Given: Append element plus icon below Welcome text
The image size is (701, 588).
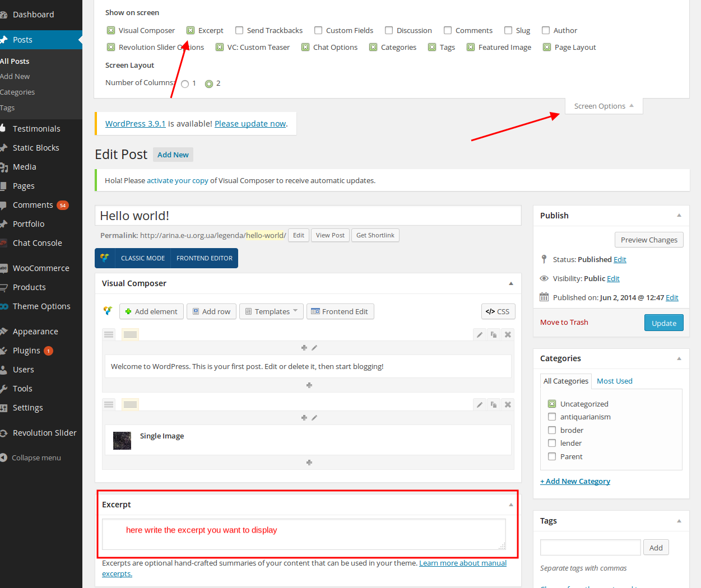Looking at the screenshot, I should pos(309,385).
